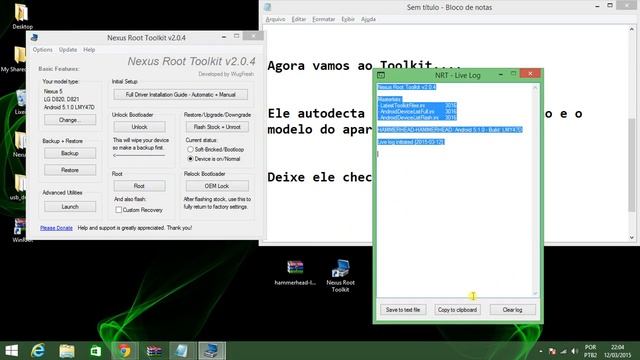The image size is (640, 360).
Task: Switch to Nexus Root Toolkit taskbar icon
Action: pos(211,351)
